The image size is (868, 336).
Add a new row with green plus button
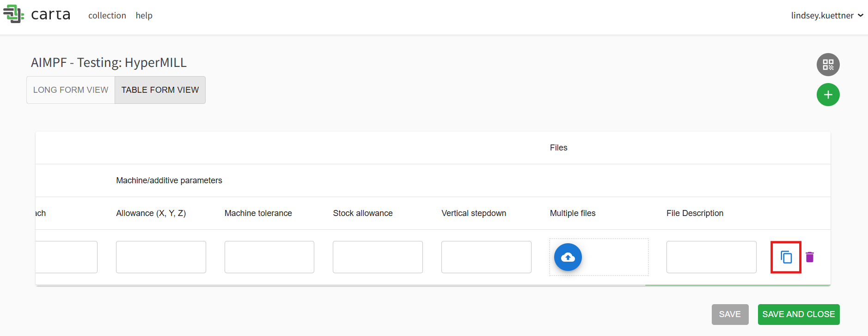click(828, 95)
